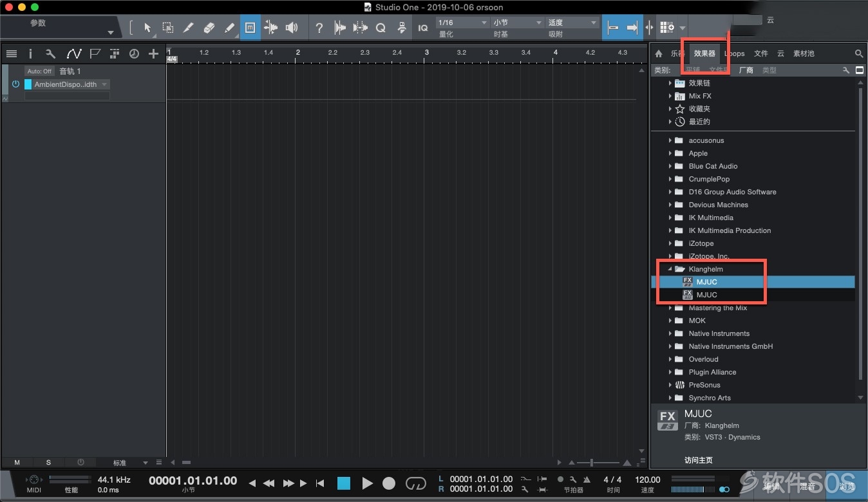Screen dimensions: 868x502
Task: Click the 120.00 tempo value
Action: (648, 479)
